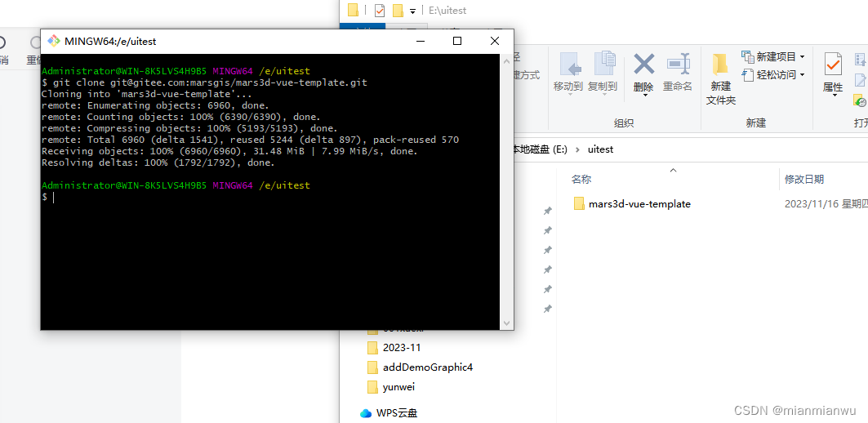Click the properties checkmark icon in Explorer's quick access toolbar
This screenshot has height=423, width=868.
click(x=380, y=10)
